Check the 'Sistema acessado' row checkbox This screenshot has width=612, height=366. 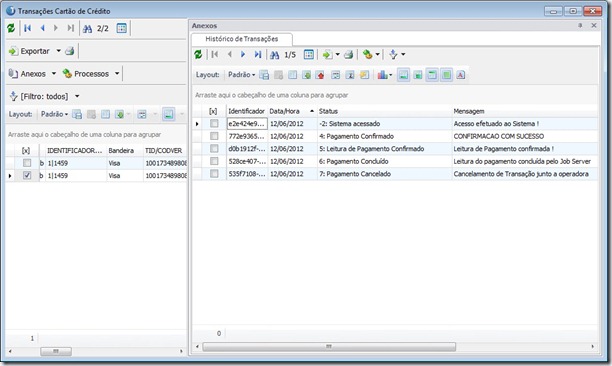(x=214, y=124)
